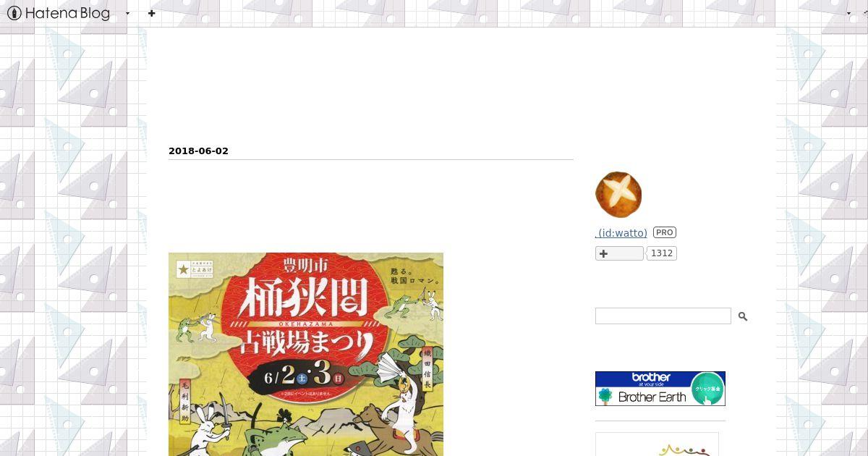
Task: Visit the id:watto profile link
Action: (x=621, y=233)
